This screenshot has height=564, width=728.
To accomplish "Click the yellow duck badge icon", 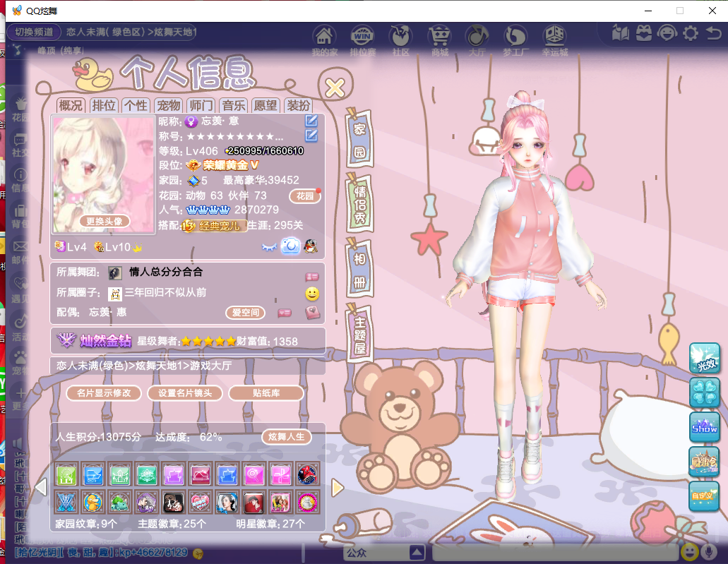I will pos(93,503).
